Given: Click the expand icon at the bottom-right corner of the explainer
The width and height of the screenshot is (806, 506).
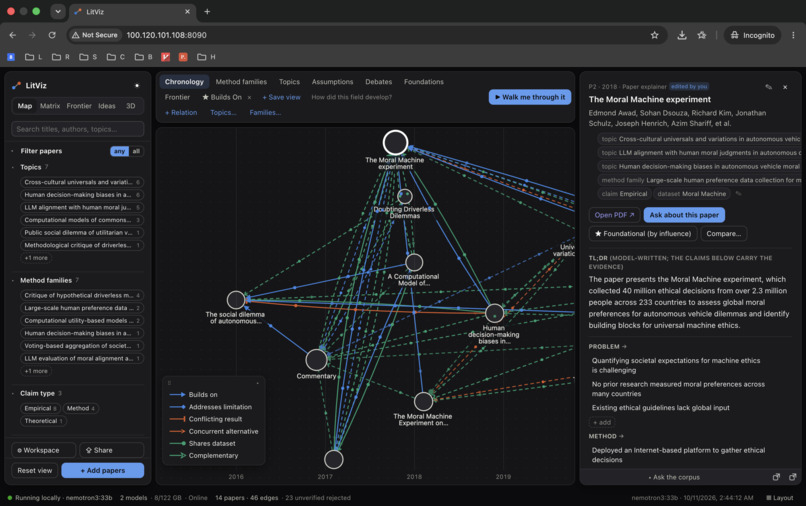Looking at the screenshot, I should tap(793, 477).
